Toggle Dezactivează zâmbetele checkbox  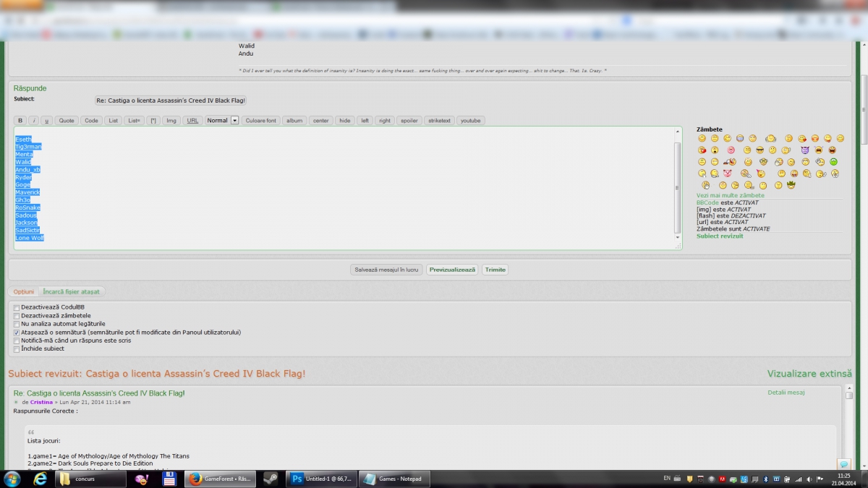pyautogui.click(x=17, y=316)
